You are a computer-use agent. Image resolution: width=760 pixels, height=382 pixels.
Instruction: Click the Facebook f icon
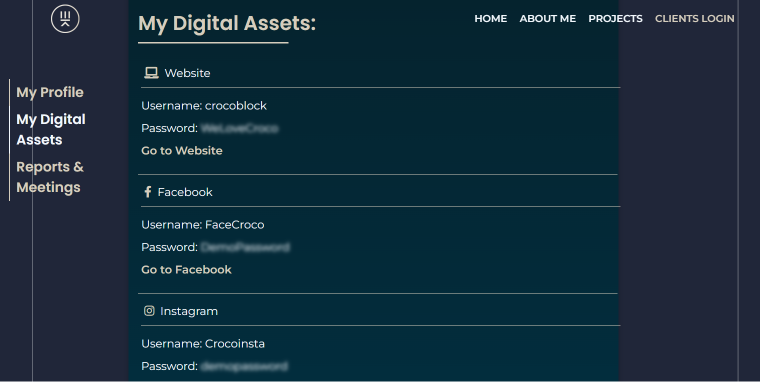tap(148, 192)
